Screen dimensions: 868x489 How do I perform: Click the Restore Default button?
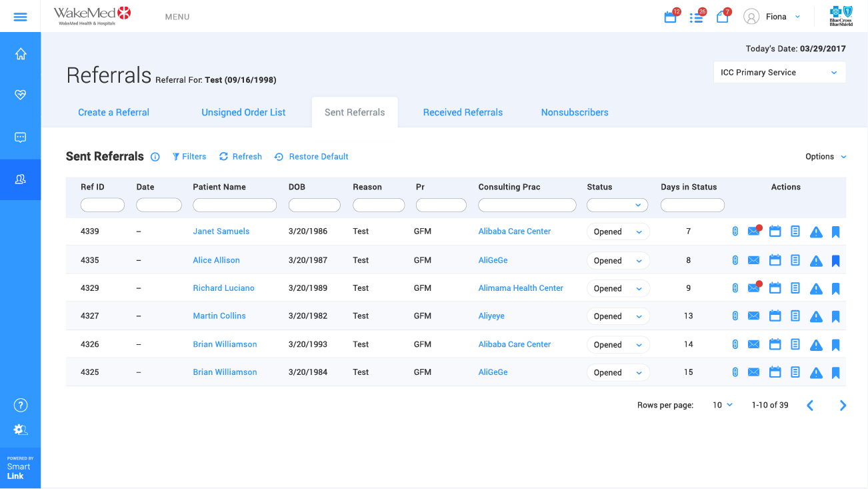coord(311,157)
